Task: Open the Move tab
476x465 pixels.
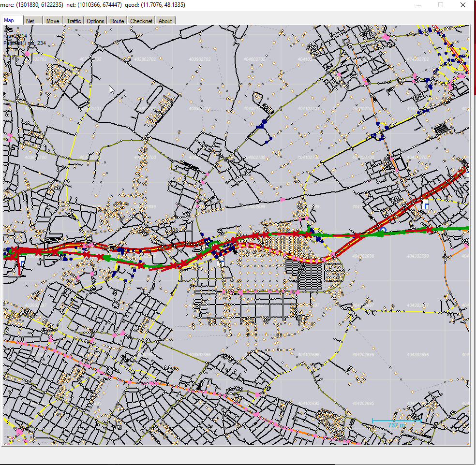Action: pos(53,21)
